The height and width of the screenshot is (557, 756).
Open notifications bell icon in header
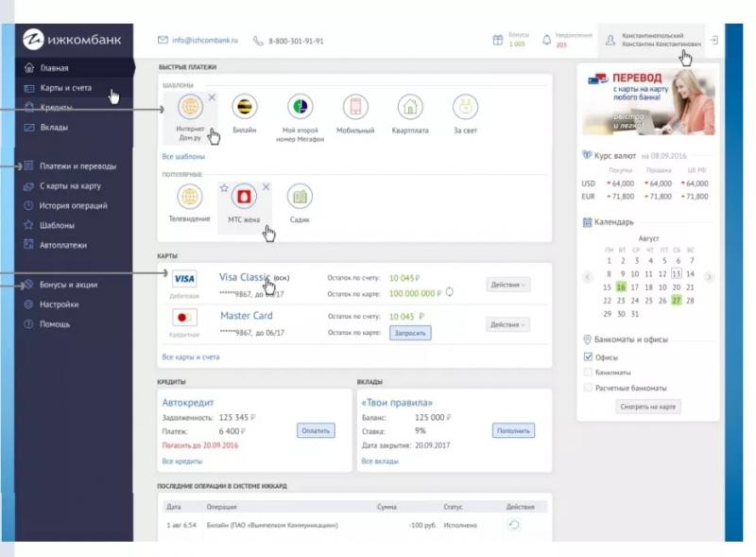pyautogui.click(x=546, y=40)
